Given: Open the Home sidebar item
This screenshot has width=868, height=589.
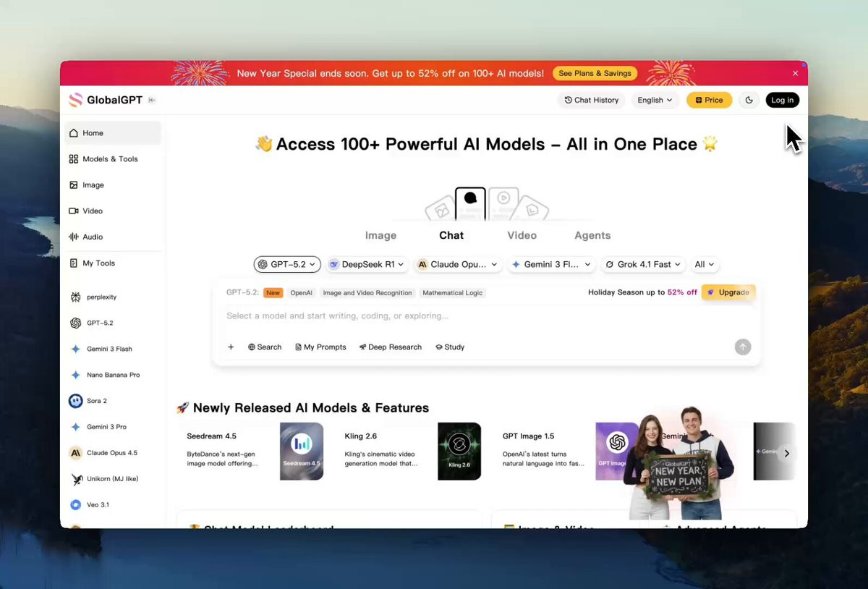Looking at the screenshot, I should pos(113,133).
